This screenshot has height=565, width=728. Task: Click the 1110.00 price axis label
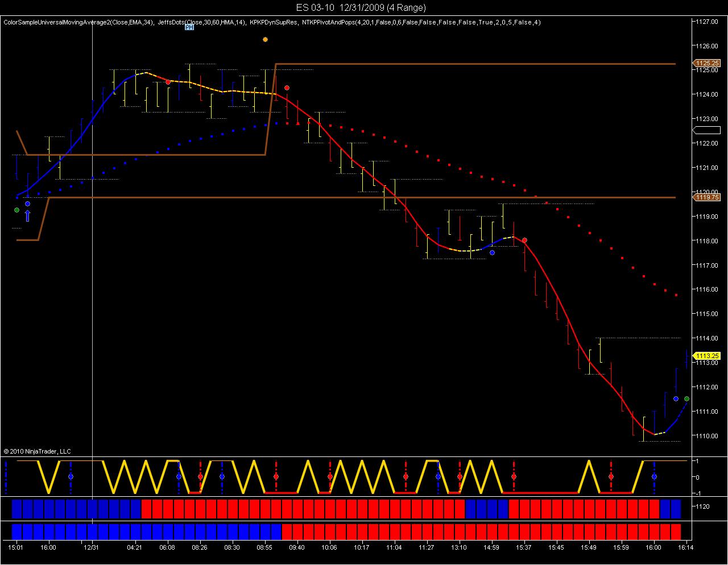pyautogui.click(x=706, y=436)
